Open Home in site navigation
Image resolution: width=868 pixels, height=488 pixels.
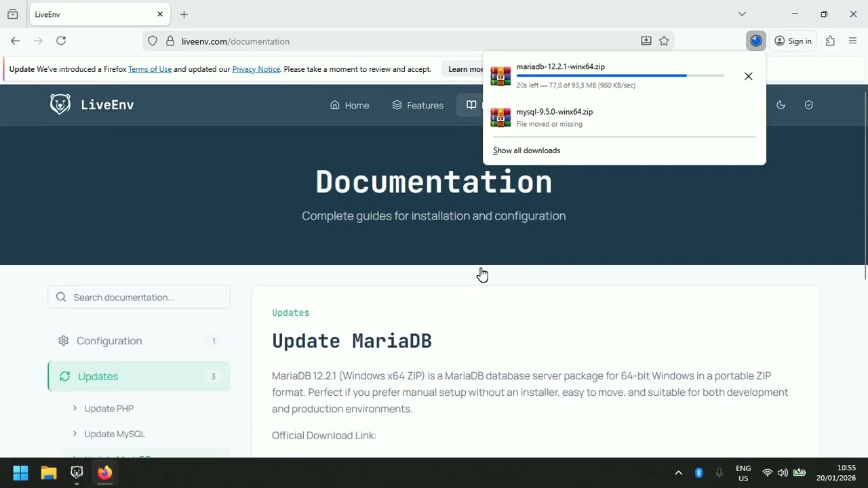click(x=349, y=105)
